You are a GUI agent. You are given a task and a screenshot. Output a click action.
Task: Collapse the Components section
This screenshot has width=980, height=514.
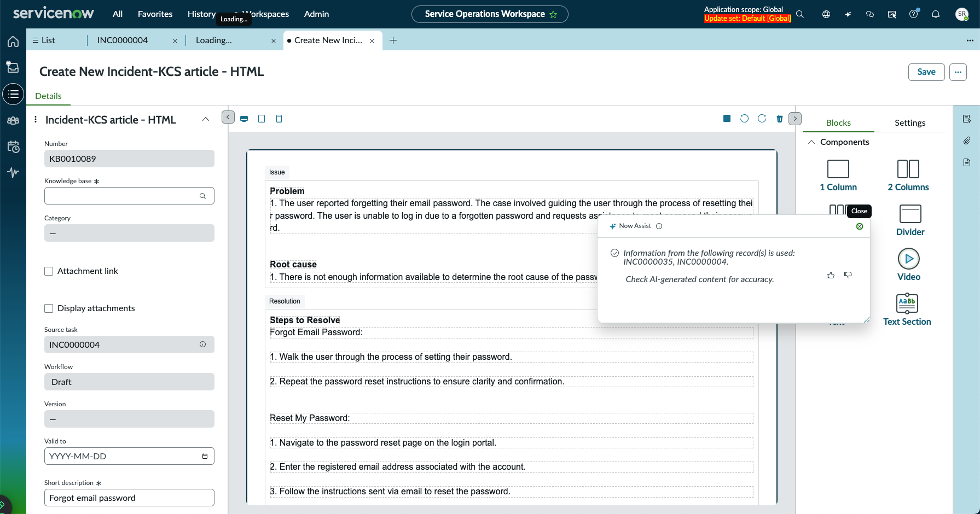pos(811,142)
